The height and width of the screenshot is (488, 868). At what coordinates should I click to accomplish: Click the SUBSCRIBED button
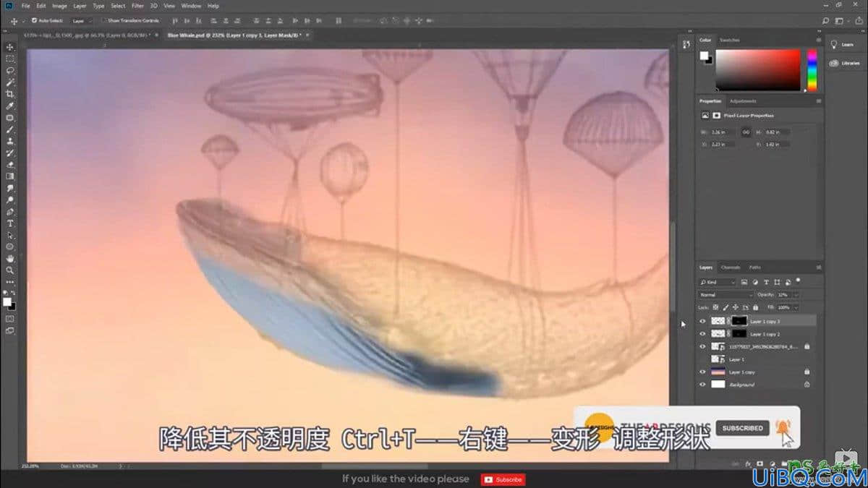pos(742,428)
